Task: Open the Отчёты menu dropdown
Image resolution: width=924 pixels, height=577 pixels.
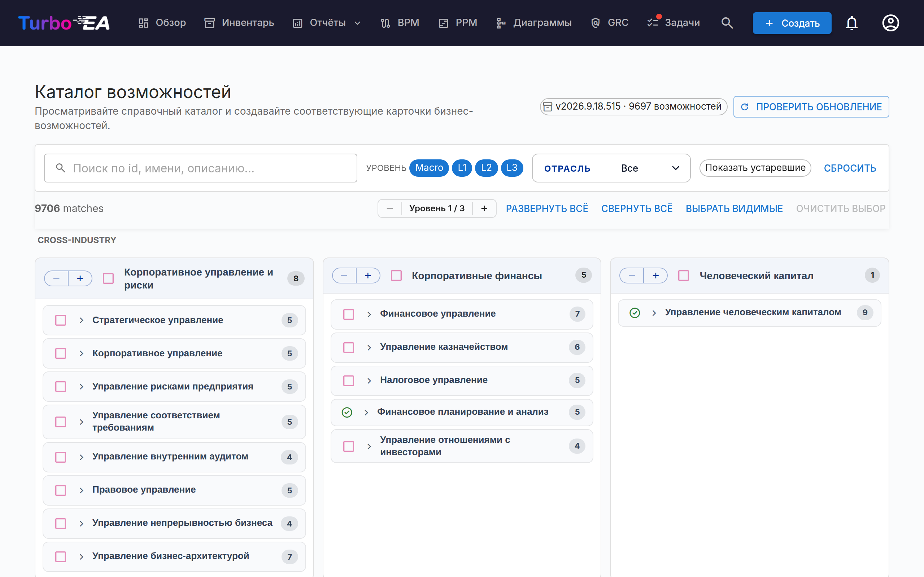Action: pyautogui.click(x=327, y=23)
